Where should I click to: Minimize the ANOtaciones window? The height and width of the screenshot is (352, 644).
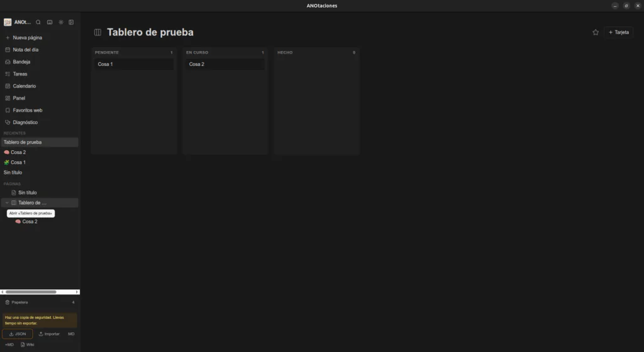(x=615, y=6)
